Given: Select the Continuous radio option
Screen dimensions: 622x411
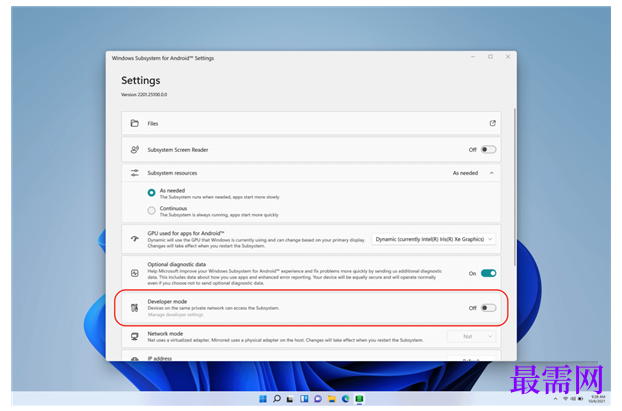Looking at the screenshot, I should tap(151, 211).
